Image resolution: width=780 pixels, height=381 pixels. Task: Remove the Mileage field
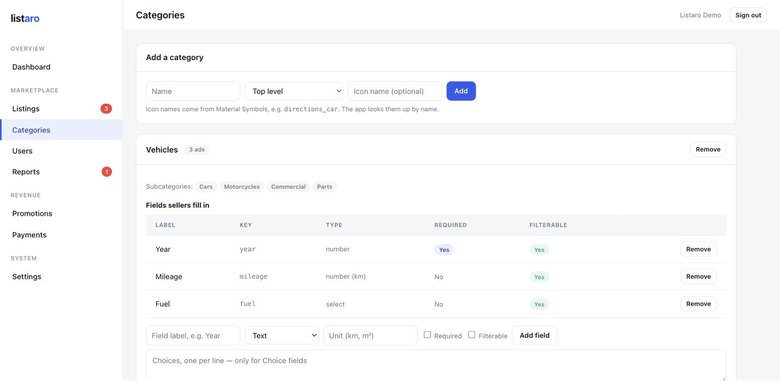[x=698, y=277]
